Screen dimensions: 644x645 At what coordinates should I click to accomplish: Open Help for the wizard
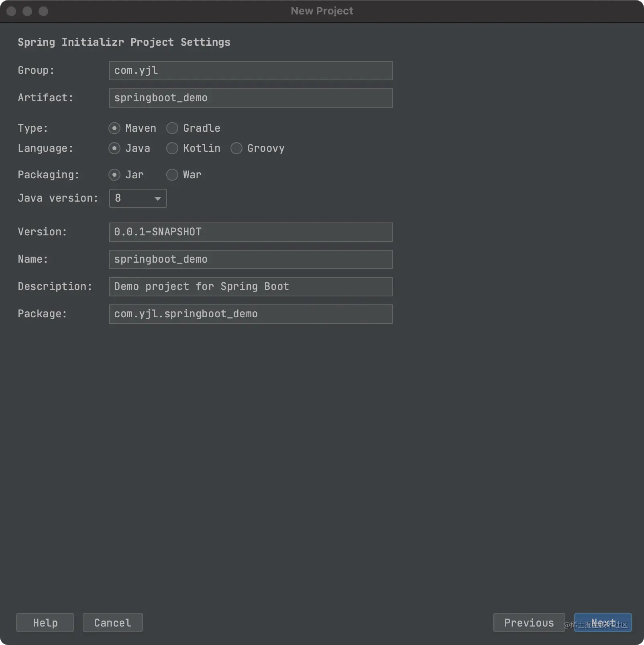45,623
